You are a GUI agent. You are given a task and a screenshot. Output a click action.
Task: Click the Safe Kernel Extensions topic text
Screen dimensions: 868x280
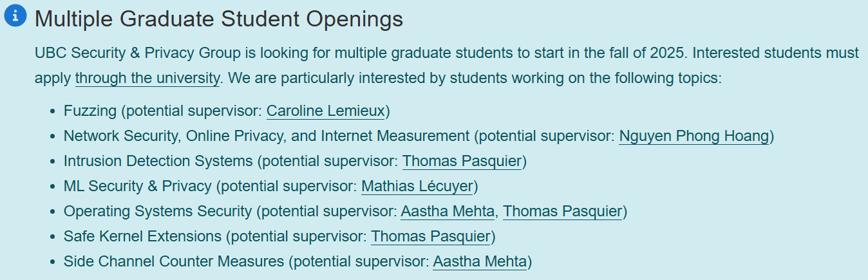click(x=143, y=236)
